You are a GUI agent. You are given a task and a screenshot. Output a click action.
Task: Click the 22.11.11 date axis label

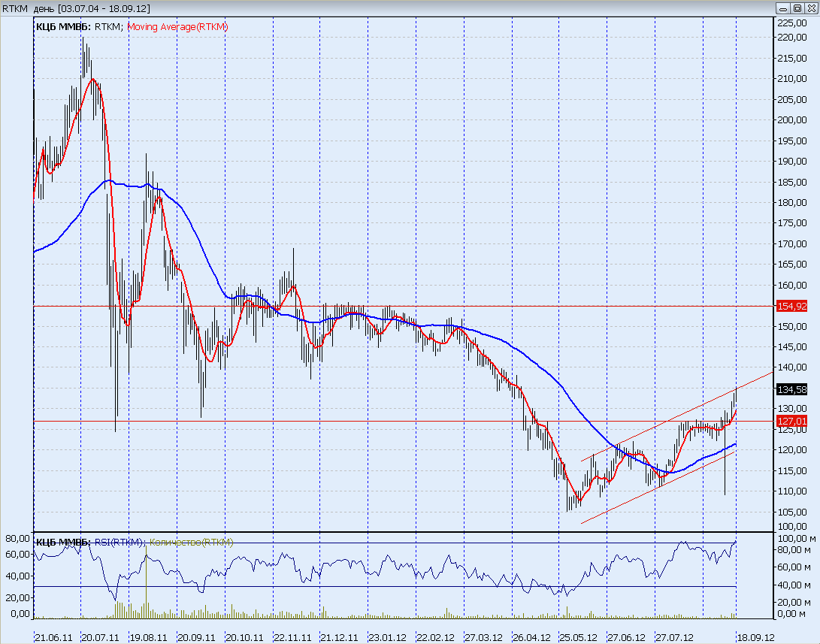click(293, 638)
